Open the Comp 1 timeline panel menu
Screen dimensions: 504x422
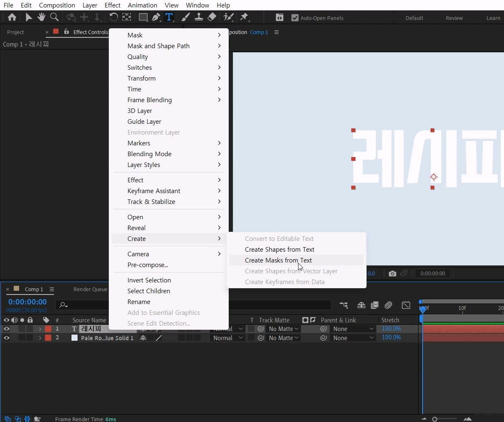(x=52, y=289)
